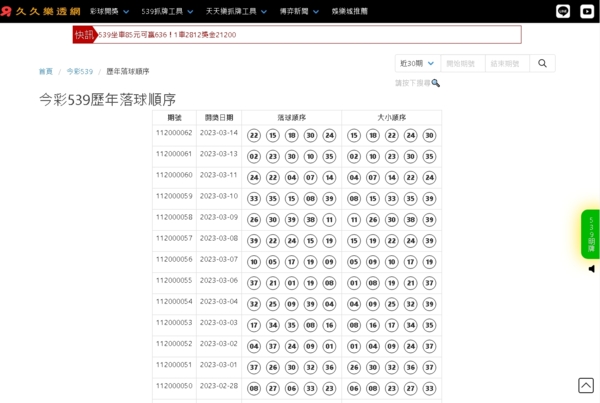The image size is (600, 403).
Task: Go to 娛樂城推薦 menu item
Action: tap(349, 11)
